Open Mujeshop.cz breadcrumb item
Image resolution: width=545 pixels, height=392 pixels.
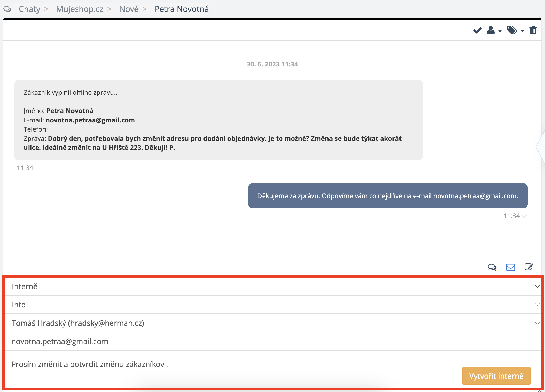80,9
